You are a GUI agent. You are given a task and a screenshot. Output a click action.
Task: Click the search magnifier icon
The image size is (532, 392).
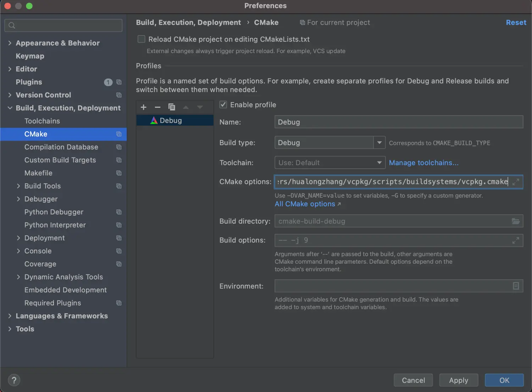pyautogui.click(x=12, y=26)
